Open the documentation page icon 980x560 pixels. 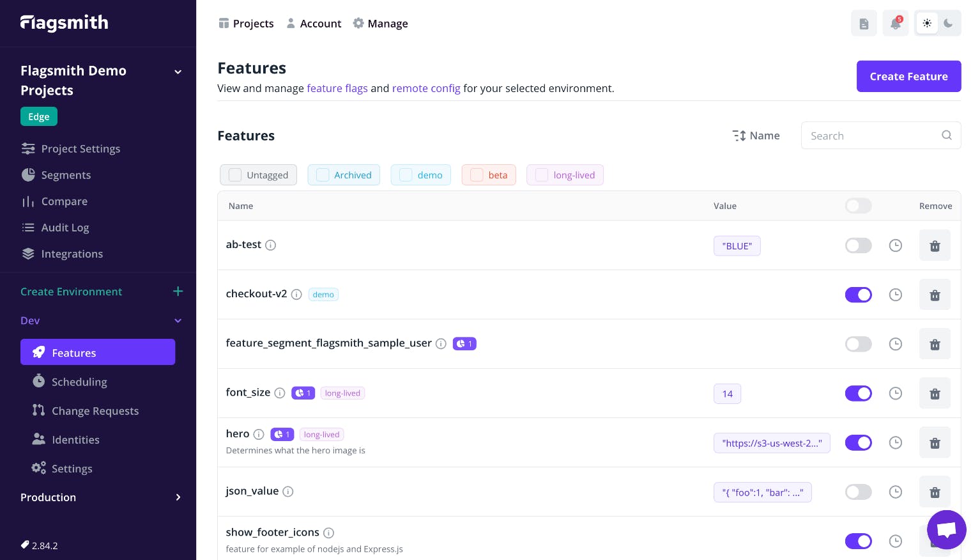[x=864, y=24]
